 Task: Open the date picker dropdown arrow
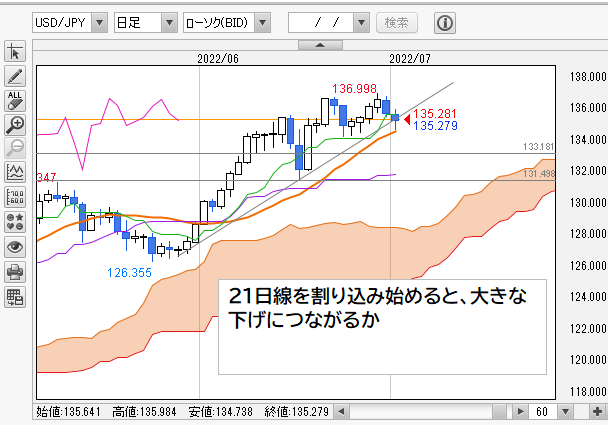[x=361, y=23]
